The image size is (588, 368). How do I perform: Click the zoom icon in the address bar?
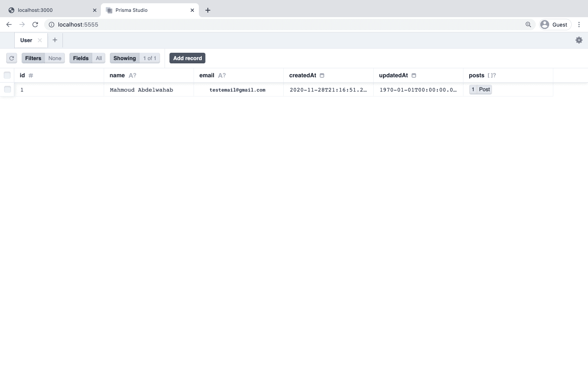pyautogui.click(x=528, y=25)
